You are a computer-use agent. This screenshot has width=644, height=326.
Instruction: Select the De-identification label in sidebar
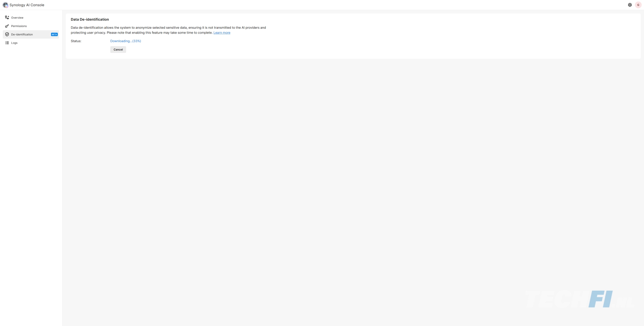tap(22, 35)
